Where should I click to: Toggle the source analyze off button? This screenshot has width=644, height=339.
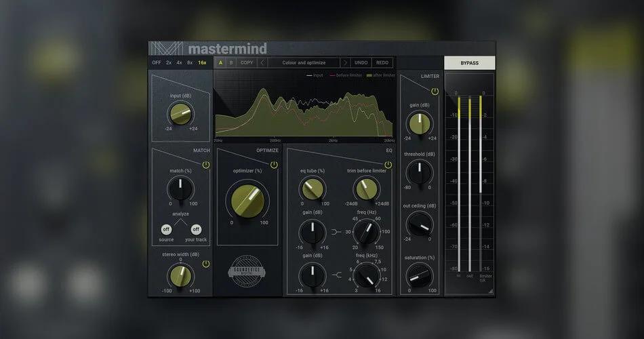point(166,229)
